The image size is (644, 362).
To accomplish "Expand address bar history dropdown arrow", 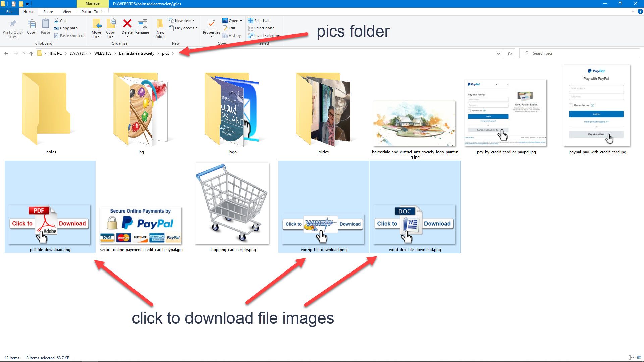I will pyautogui.click(x=498, y=53).
